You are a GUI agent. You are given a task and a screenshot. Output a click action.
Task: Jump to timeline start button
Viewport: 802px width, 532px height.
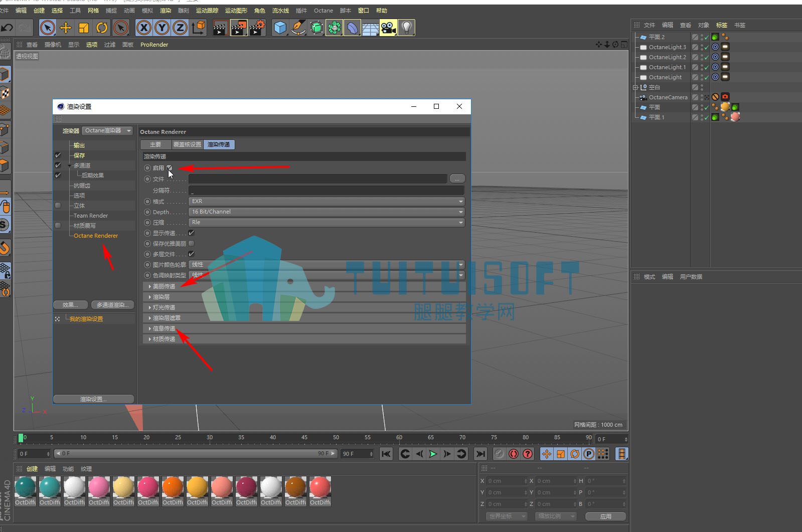386,454
